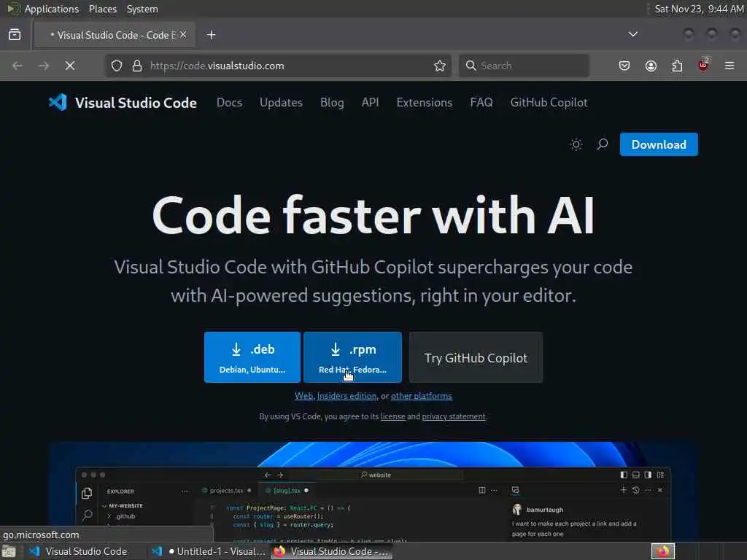This screenshot has width=747, height=560.
Task: Click the uBlock Origin extension icon
Action: coord(703,65)
